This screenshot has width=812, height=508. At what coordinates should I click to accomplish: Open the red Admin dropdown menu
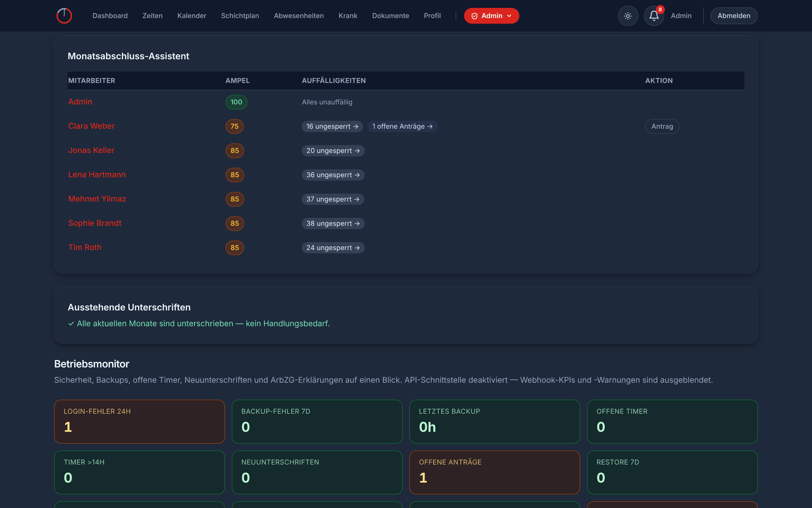[x=491, y=16]
